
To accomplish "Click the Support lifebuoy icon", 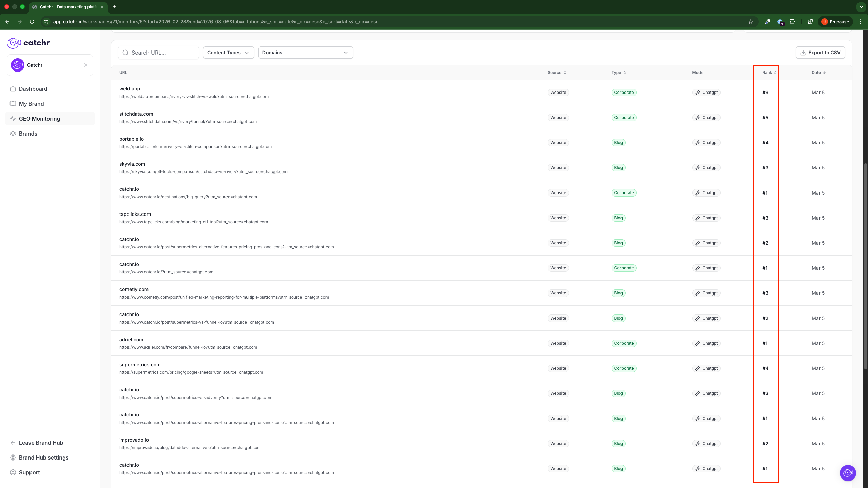I will tap(13, 472).
